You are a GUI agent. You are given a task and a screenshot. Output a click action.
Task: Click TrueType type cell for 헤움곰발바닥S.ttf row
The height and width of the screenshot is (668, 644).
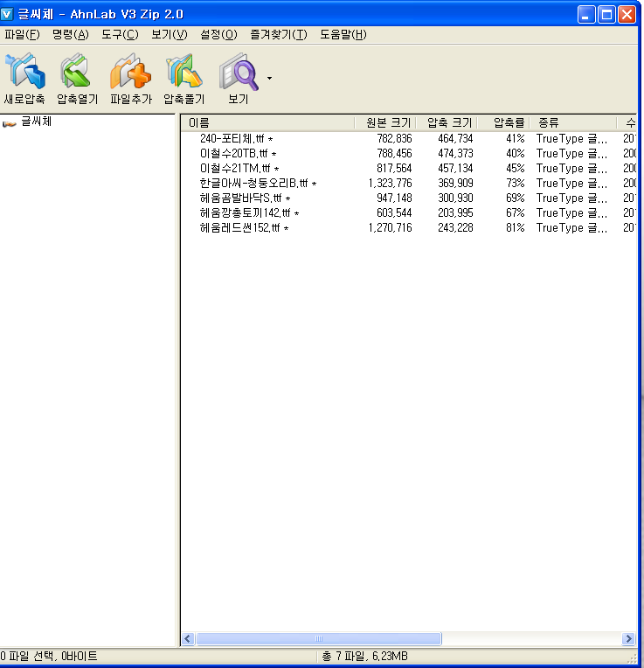click(x=571, y=198)
